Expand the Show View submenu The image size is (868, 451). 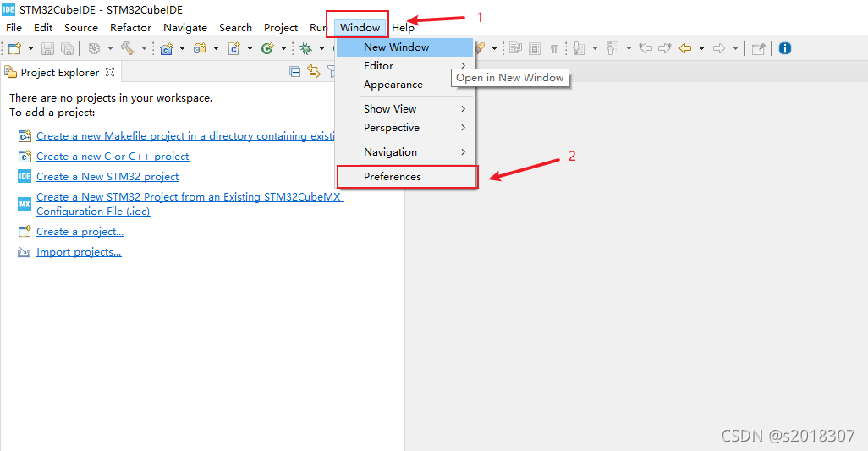click(x=404, y=109)
